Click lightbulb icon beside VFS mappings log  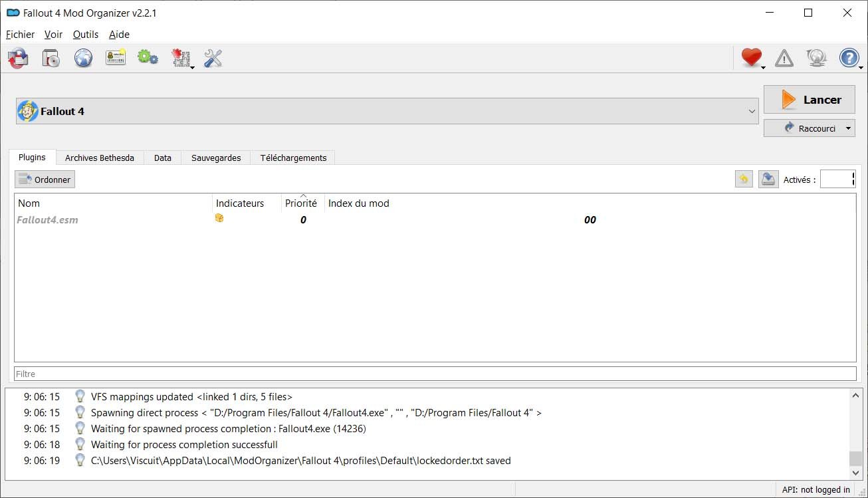(x=80, y=396)
